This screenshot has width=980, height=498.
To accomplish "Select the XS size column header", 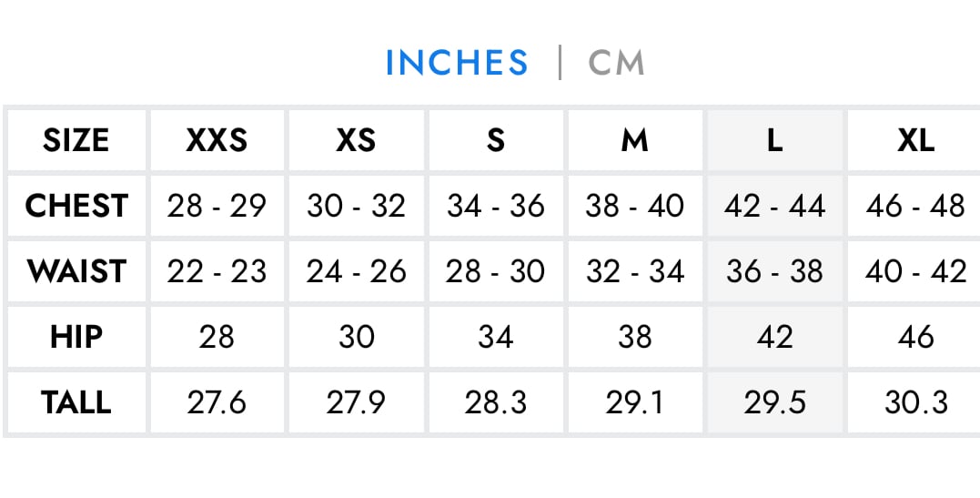I will 356,140.
